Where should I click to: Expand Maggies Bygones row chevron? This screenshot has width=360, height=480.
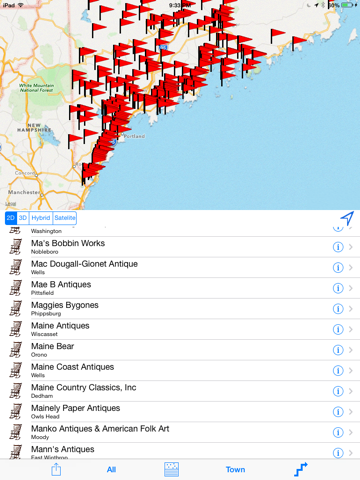351,309
